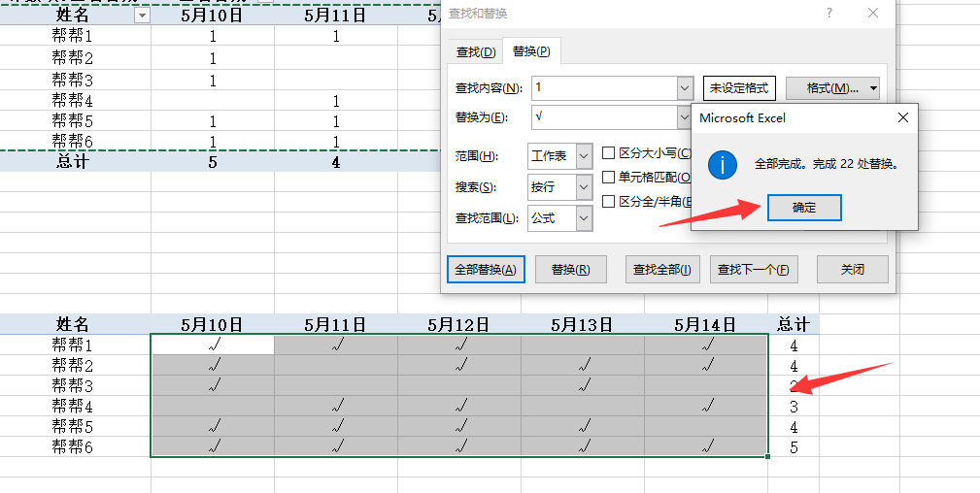The height and width of the screenshot is (493, 980).
Task: Select the 替换(P) tab
Action: [531, 51]
